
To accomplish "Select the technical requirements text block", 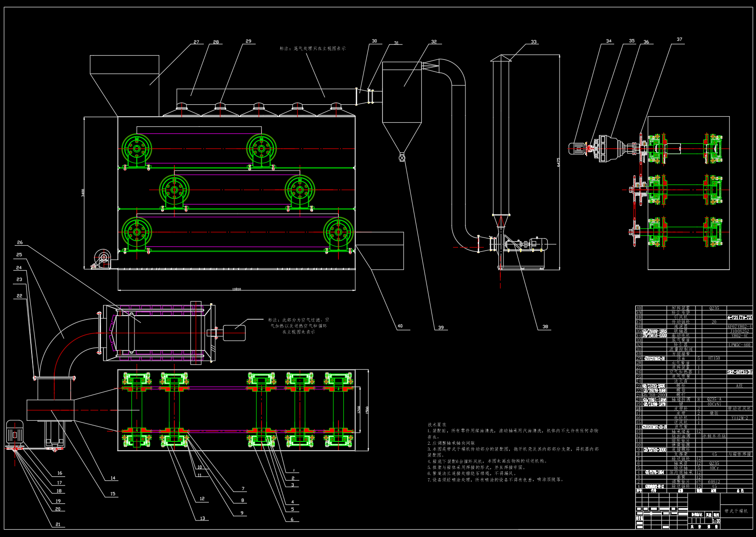I will click(513, 452).
